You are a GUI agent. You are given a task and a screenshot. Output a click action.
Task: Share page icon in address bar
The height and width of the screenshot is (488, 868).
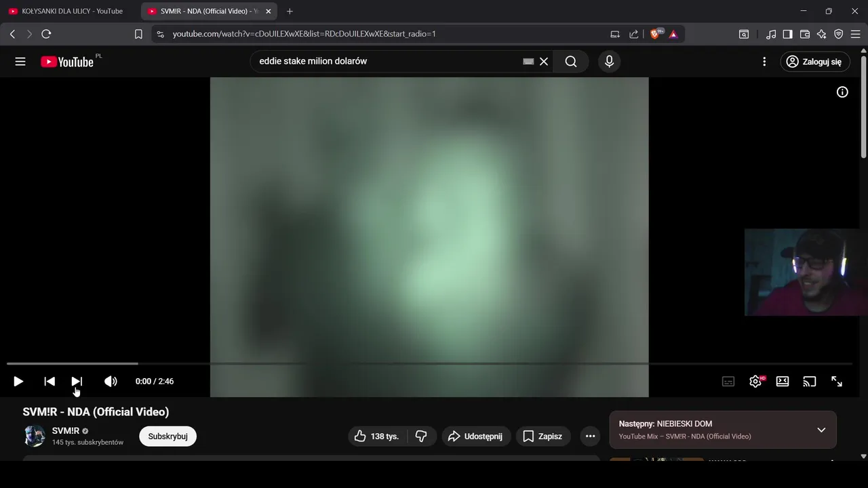click(x=634, y=34)
